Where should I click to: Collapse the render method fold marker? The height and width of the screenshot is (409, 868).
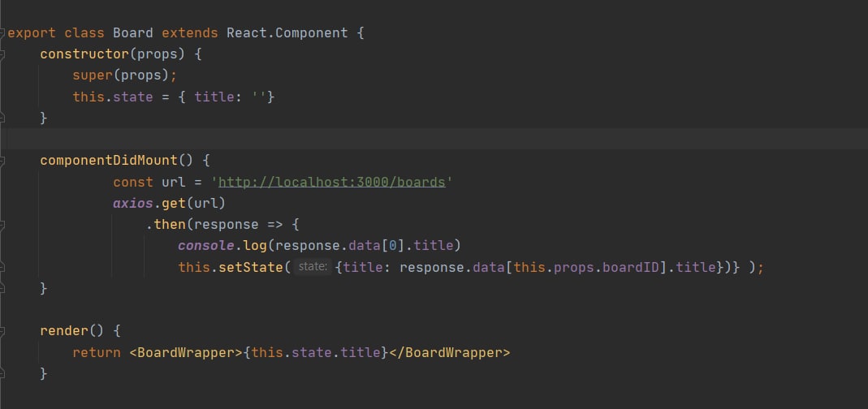[2, 331]
